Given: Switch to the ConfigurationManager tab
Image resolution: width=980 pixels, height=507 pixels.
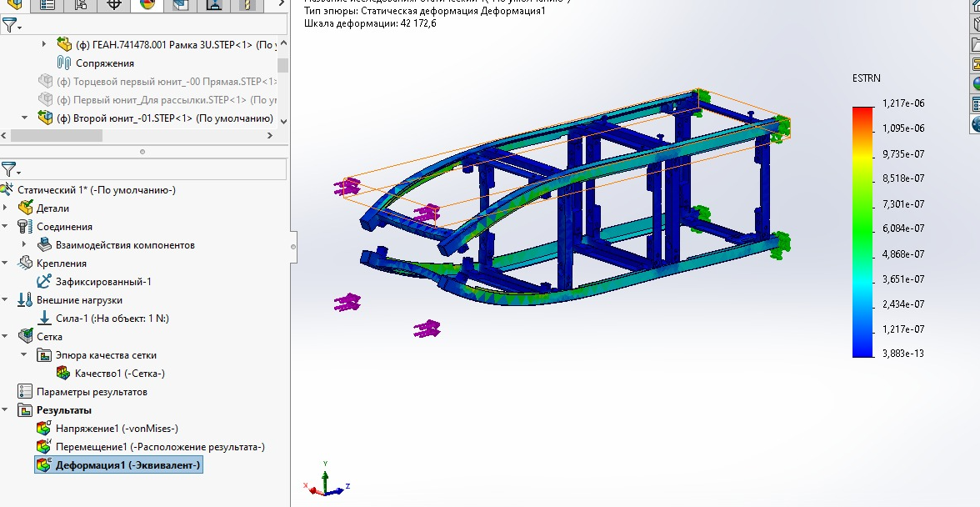Looking at the screenshot, I should click(x=80, y=5).
